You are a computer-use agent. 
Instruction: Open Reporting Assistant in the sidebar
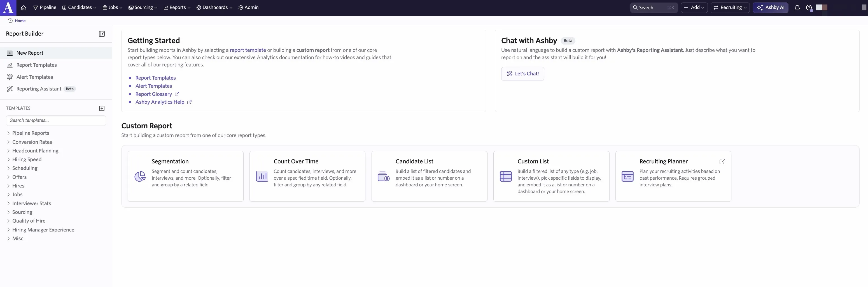coord(56,89)
